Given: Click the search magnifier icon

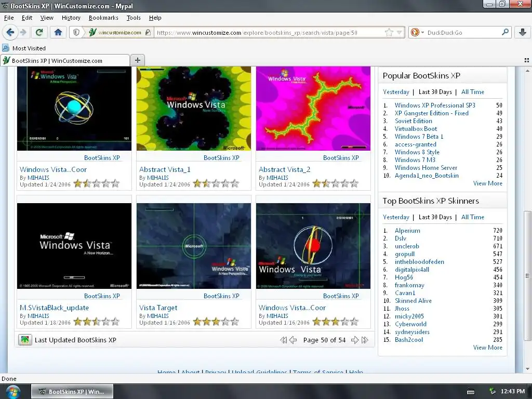Looking at the screenshot, I should pos(505,32).
